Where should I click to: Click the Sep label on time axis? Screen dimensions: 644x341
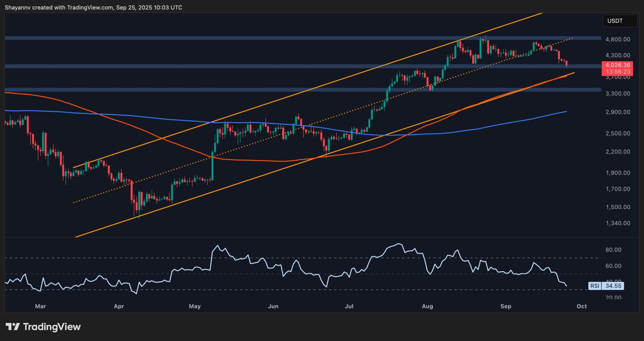coord(506,306)
